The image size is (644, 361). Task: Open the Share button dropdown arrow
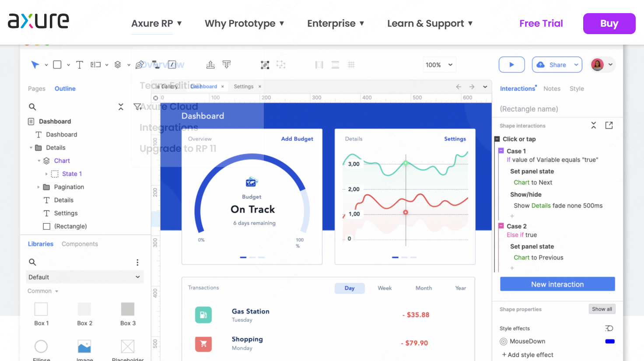576,65
